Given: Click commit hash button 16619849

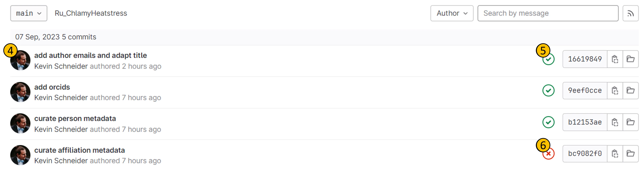Looking at the screenshot, I should pos(585,59).
